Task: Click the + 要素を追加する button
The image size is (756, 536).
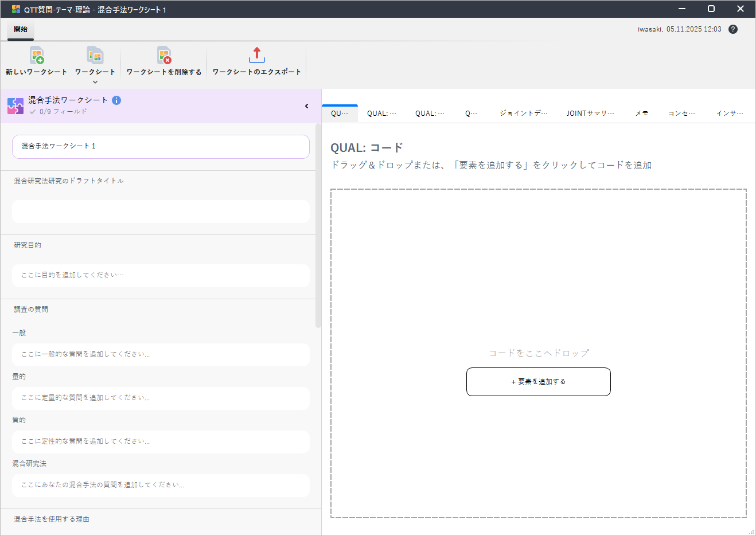Action: (538, 382)
